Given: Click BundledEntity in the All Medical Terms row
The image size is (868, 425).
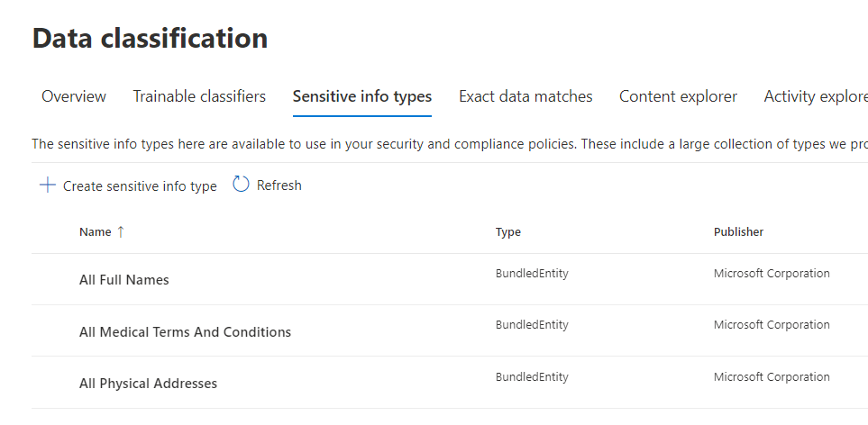Looking at the screenshot, I should click(532, 325).
